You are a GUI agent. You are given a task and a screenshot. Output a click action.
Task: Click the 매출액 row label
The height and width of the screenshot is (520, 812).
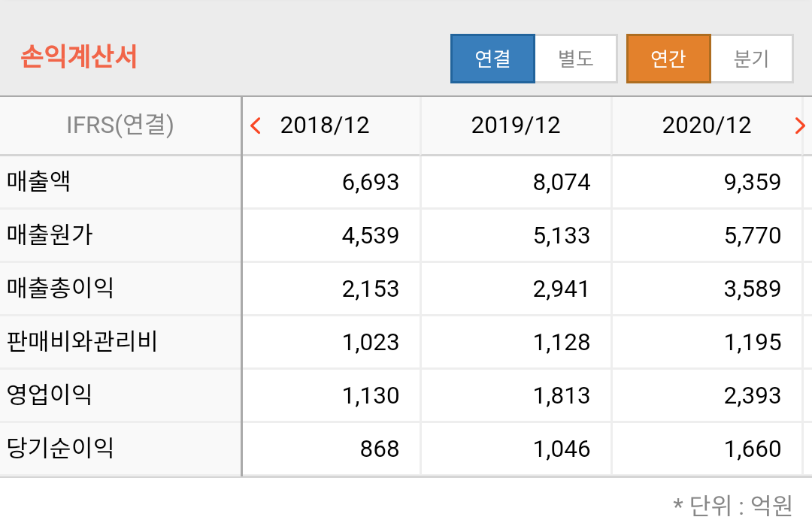(38, 182)
